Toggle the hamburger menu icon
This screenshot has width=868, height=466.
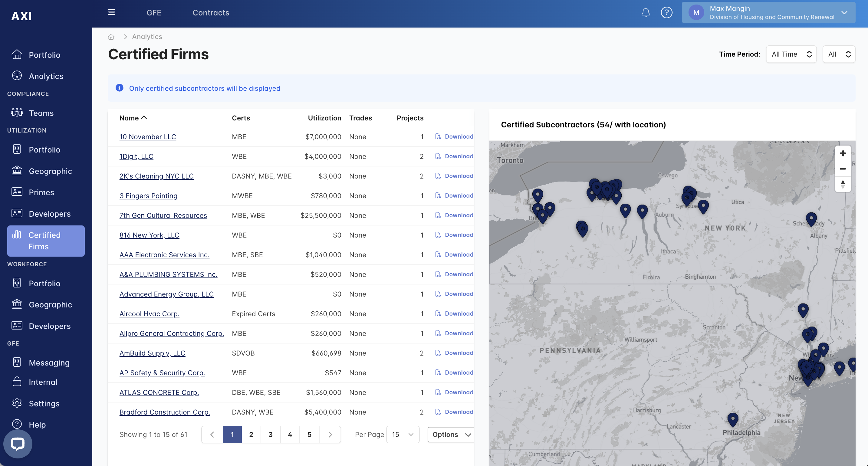[x=112, y=12]
